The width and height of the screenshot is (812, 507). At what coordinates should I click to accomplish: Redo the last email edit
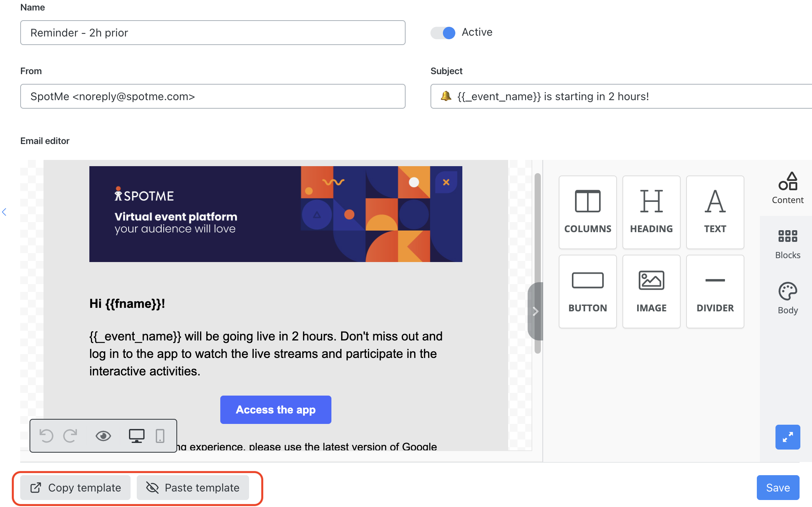71,436
